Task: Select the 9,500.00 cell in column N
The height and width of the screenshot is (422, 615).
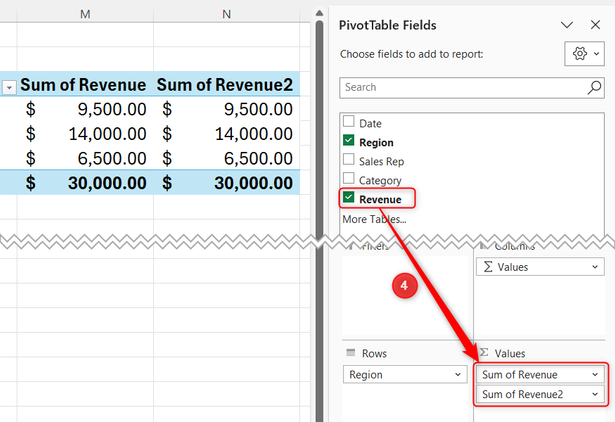Action: [226, 109]
